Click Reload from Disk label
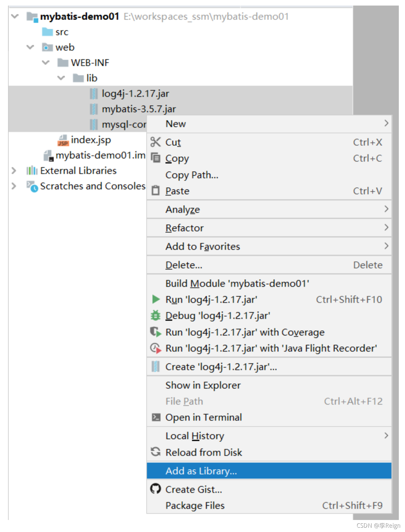The image size is (405, 532). [x=204, y=452]
